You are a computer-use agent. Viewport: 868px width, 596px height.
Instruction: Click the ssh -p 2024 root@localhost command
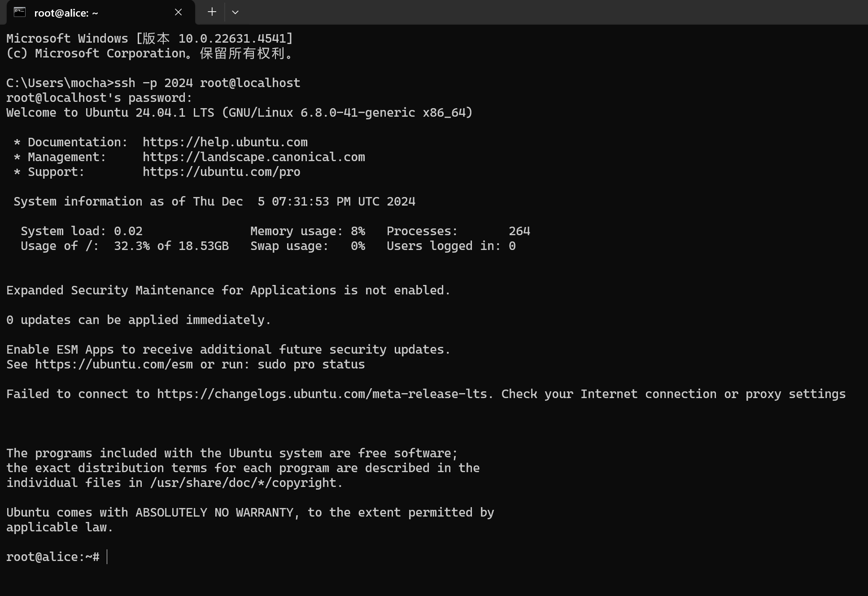(x=207, y=83)
